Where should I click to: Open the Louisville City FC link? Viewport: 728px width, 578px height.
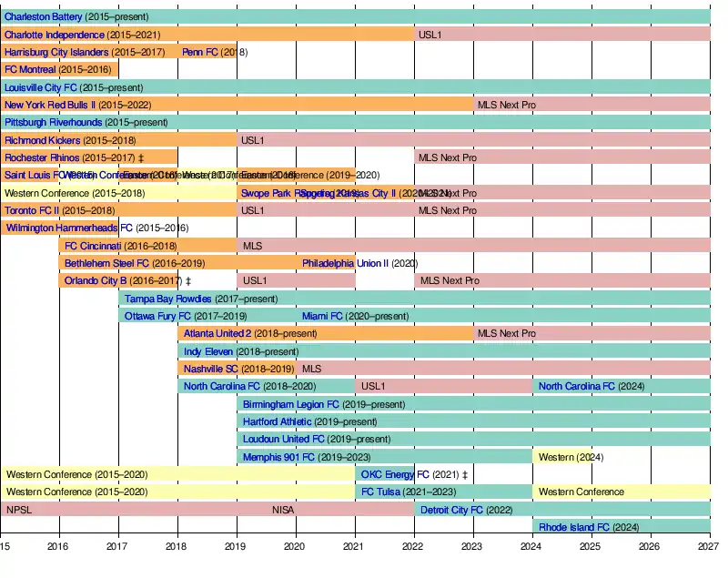(40, 88)
